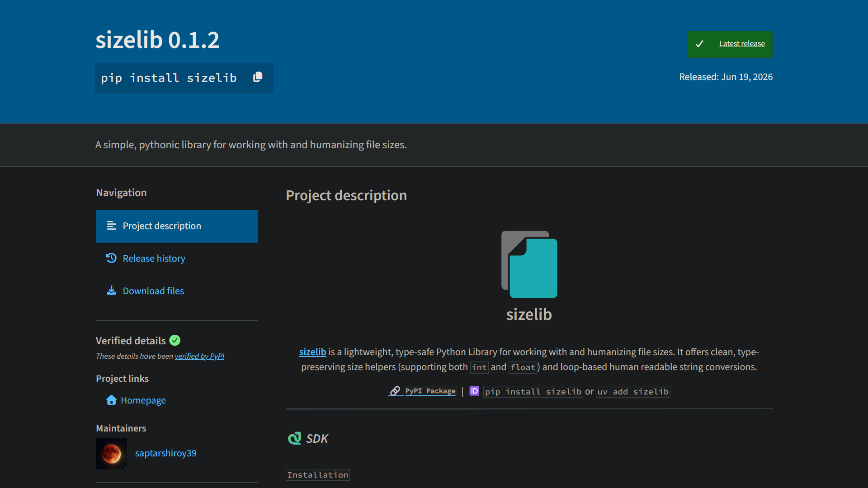
Task: Click the green checkmark beside Latest release
Action: coord(699,44)
